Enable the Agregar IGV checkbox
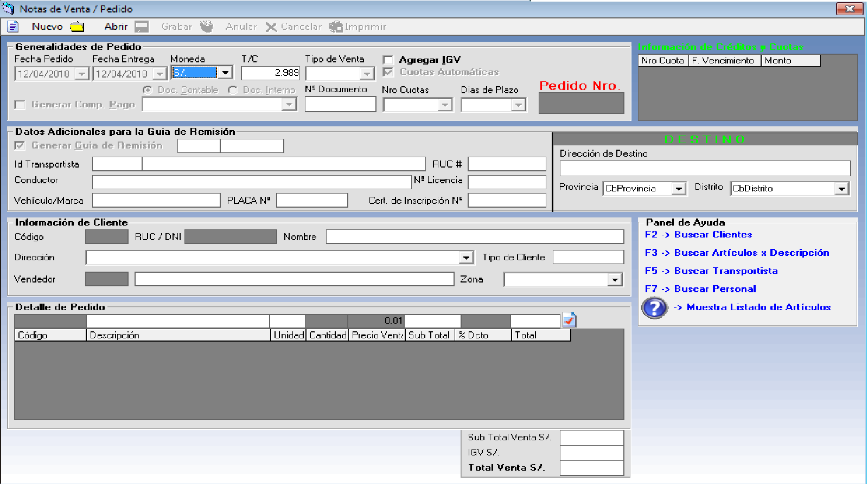Viewport: 868px width, 488px height. (x=388, y=60)
